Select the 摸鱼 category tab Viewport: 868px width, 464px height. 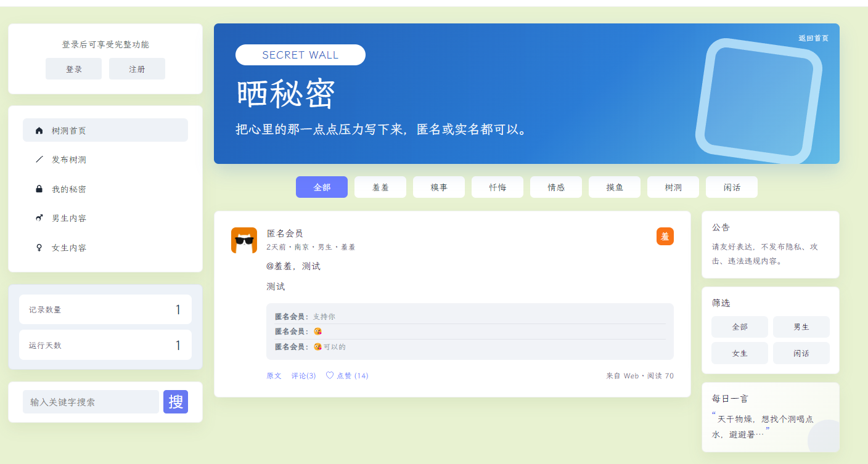(615, 187)
